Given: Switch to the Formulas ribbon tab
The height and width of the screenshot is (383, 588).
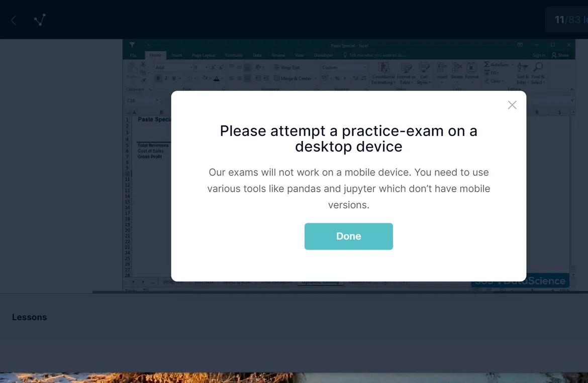Looking at the screenshot, I should click(234, 55).
